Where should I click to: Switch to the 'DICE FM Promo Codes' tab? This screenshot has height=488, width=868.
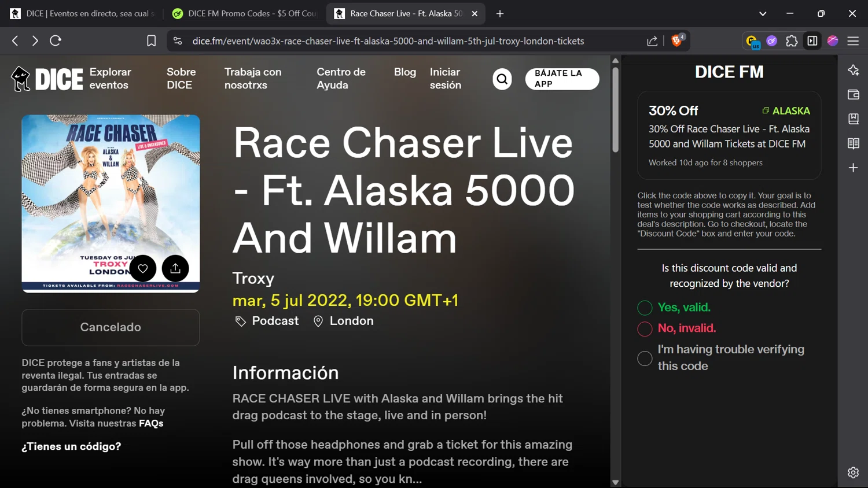click(244, 13)
